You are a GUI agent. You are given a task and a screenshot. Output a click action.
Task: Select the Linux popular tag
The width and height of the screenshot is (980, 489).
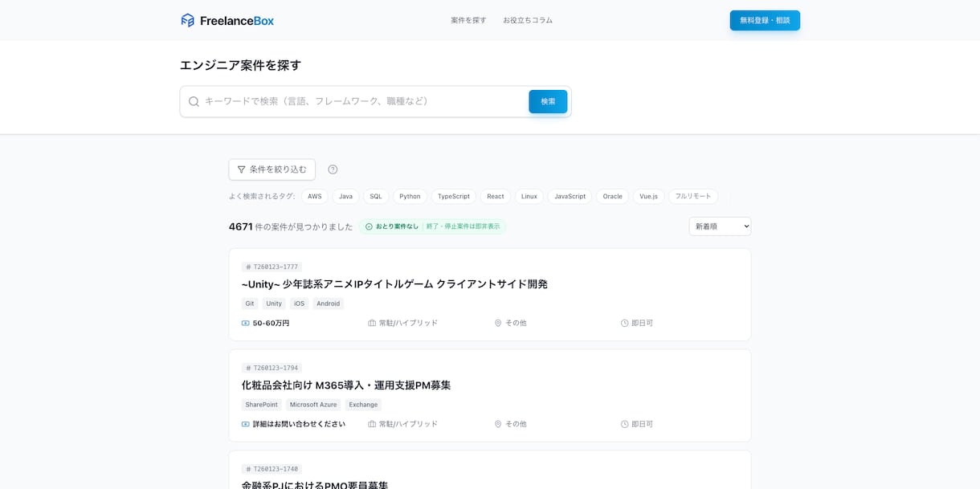click(x=529, y=197)
